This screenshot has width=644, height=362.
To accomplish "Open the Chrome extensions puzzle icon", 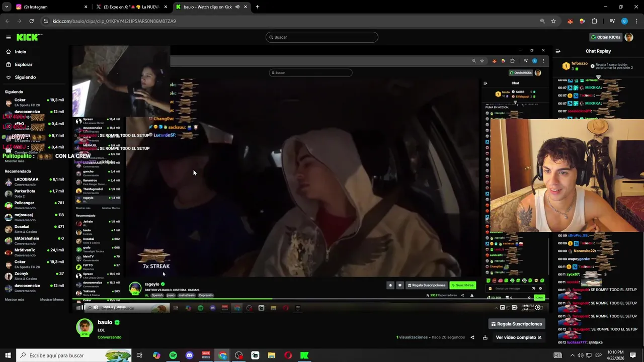I will click(594, 21).
